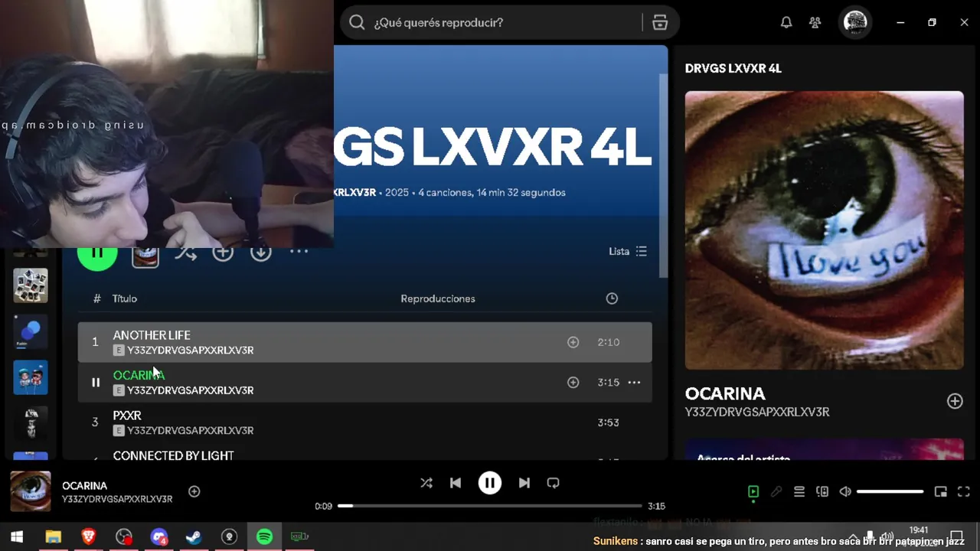Click the main view vertical scrollbar
980x551 pixels.
(663, 174)
